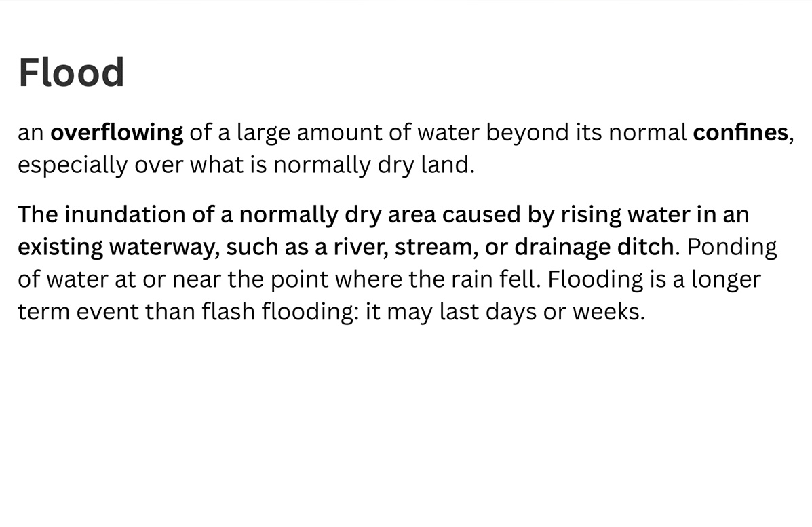Click the word "Ponding"
This screenshot has height=527, width=812.
point(732,248)
